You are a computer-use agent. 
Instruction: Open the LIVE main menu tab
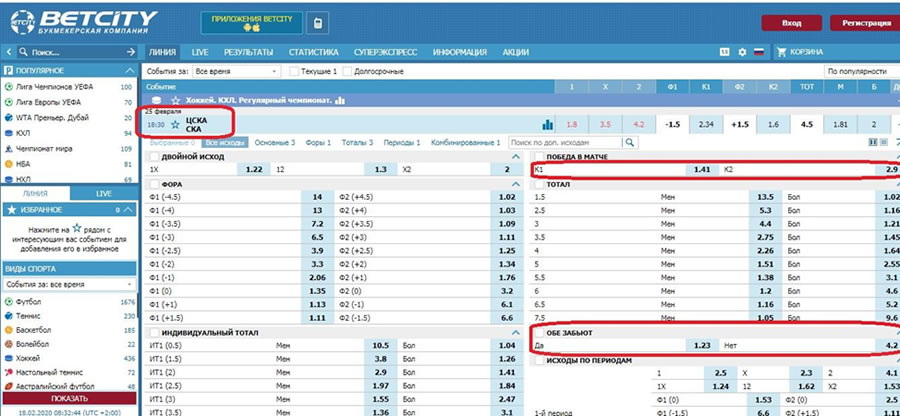pos(200,52)
